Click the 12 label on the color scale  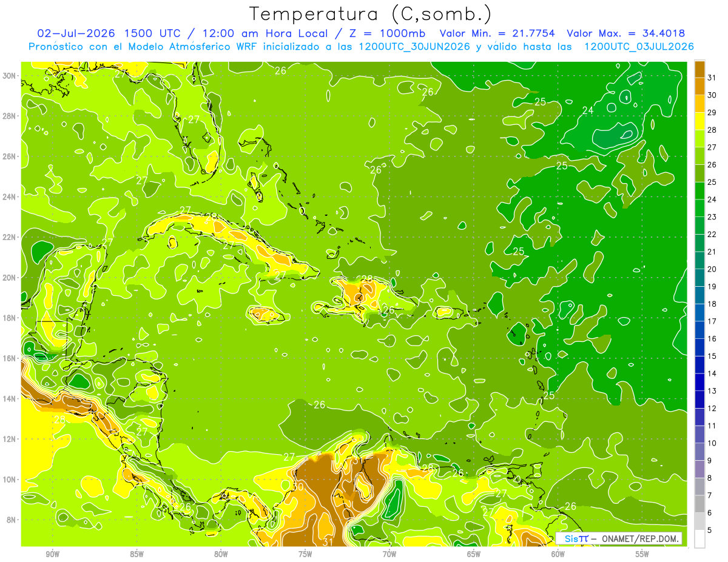[x=712, y=409]
